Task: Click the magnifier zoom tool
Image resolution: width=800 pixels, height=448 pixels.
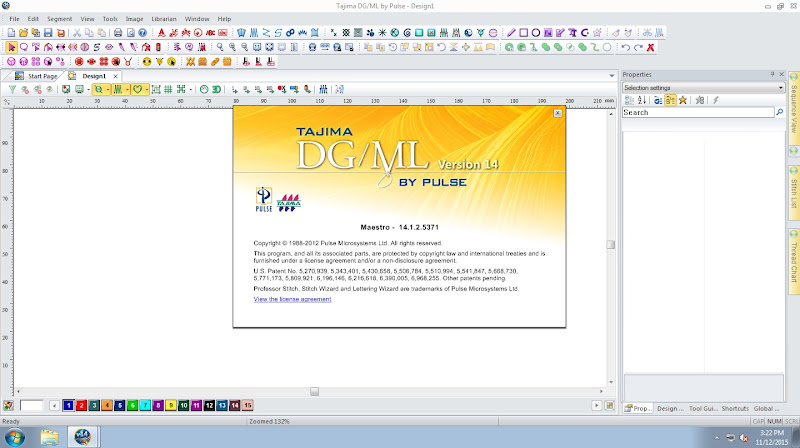Action: 220,47
